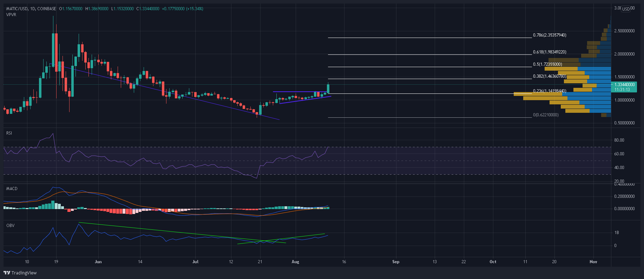Click the 2.50000000 price axis label

[x=624, y=31]
